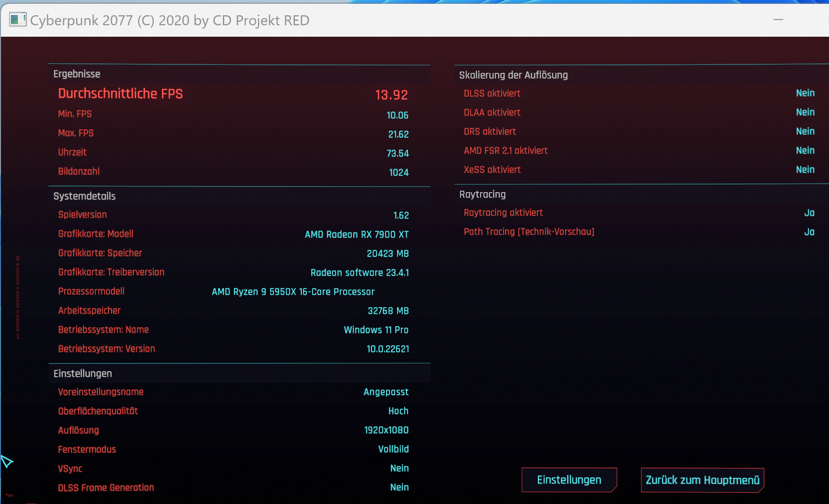829x504 pixels.
Task: Click the DLAA aktiviert value Nein
Action: point(805,112)
